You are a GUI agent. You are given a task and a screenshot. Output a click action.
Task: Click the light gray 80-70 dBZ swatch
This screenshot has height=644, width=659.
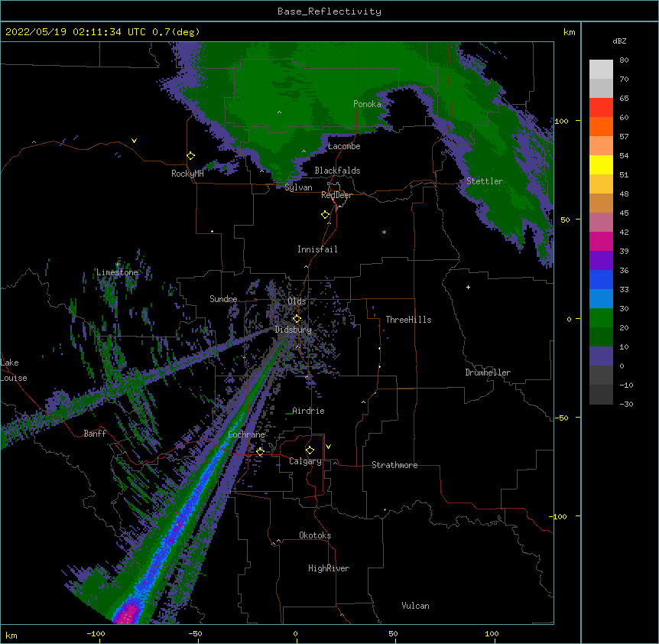pos(601,70)
